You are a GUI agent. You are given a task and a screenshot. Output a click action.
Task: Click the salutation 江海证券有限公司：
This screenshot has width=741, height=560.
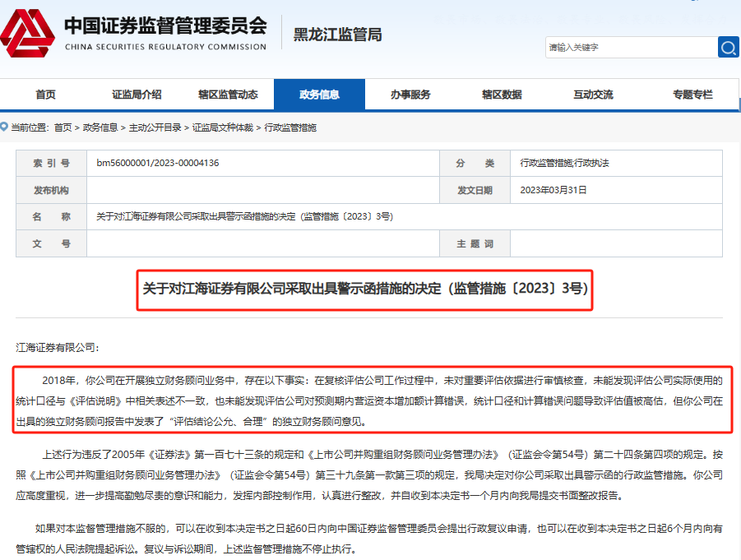(x=58, y=348)
